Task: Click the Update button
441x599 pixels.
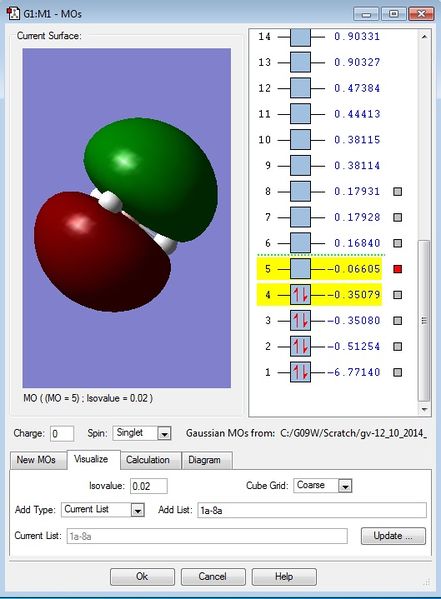Action: tap(393, 536)
